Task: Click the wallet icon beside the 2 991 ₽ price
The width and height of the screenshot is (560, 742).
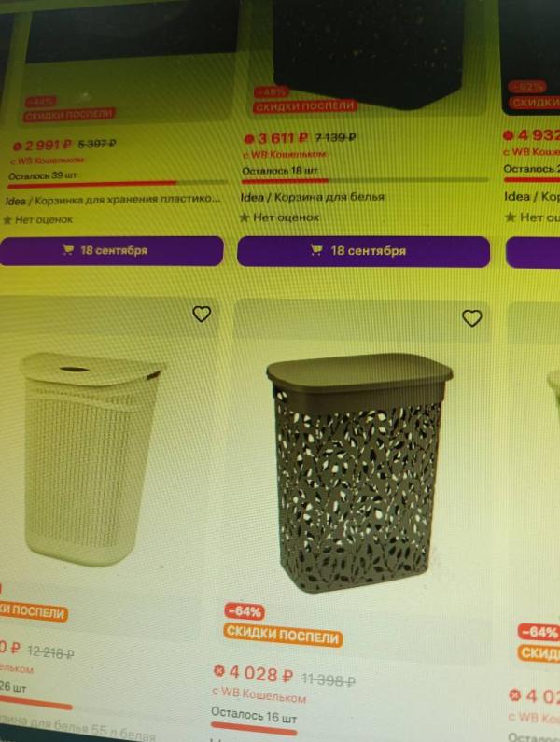Action: point(18,147)
